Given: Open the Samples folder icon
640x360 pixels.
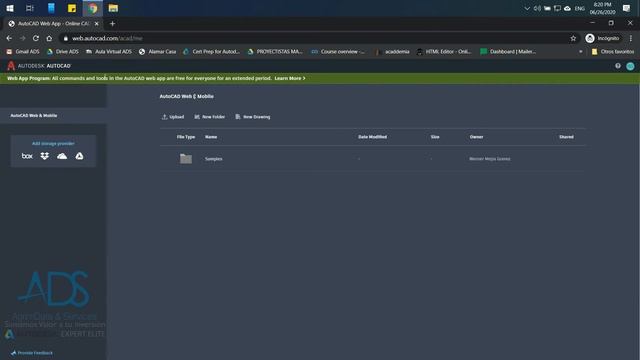Looking at the screenshot, I should click(186, 158).
